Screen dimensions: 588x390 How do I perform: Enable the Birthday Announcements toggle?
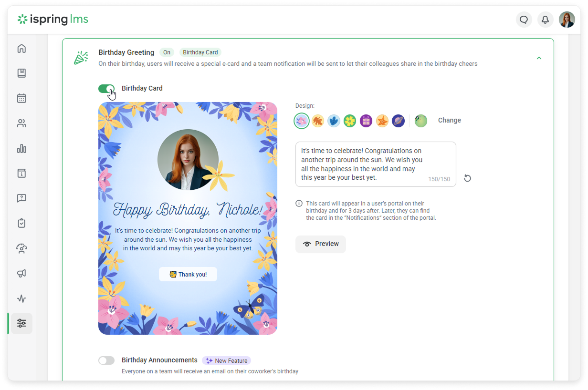coord(106,360)
